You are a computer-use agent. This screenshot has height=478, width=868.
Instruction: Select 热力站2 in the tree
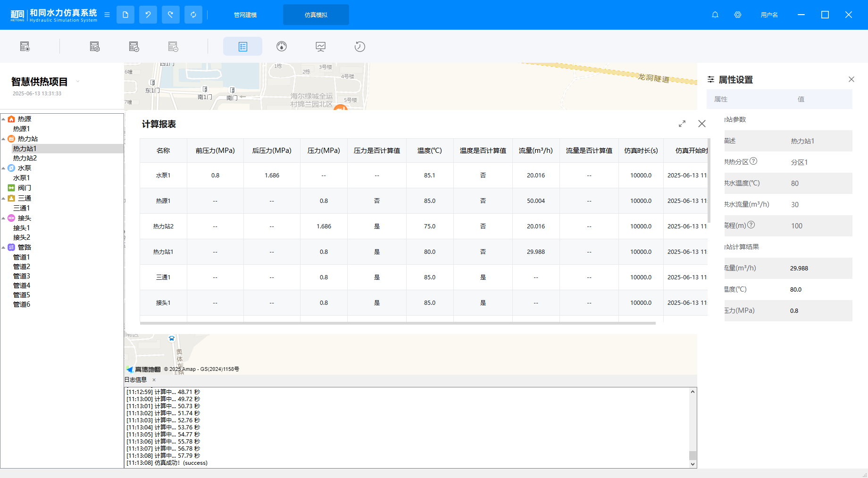click(x=25, y=158)
